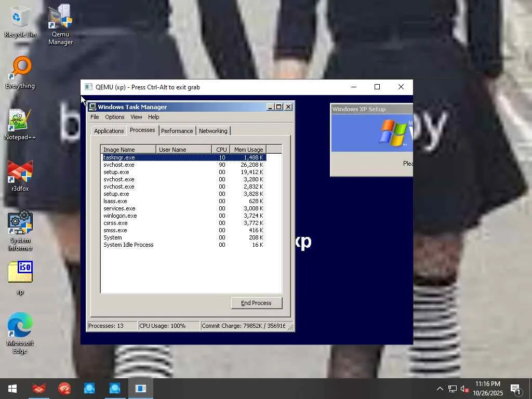The image size is (532, 399).
Task: Open the File menu in Task Manager
Action: [x=95, y=117]
